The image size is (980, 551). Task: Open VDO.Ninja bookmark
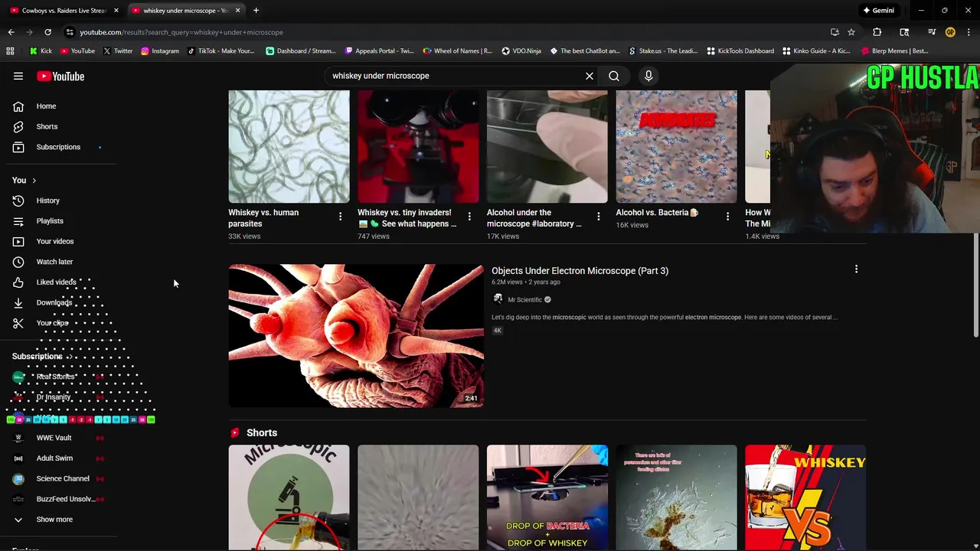[x=521, y=51]
